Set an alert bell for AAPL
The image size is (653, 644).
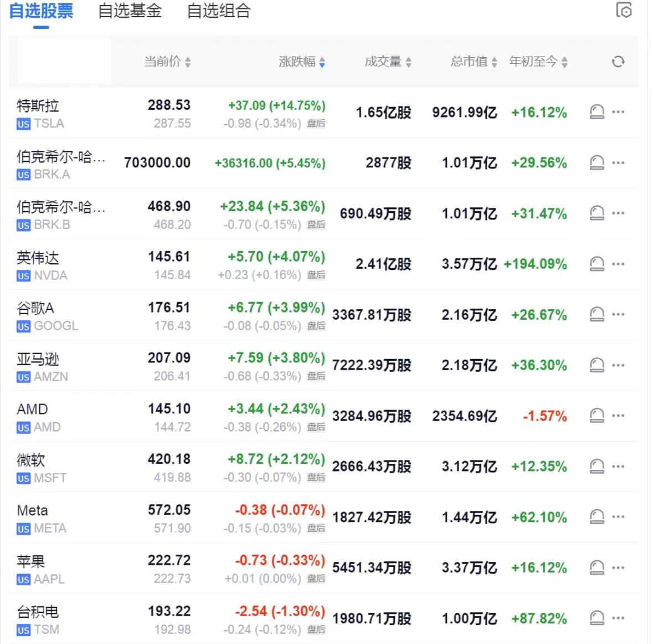pos(597,568)
